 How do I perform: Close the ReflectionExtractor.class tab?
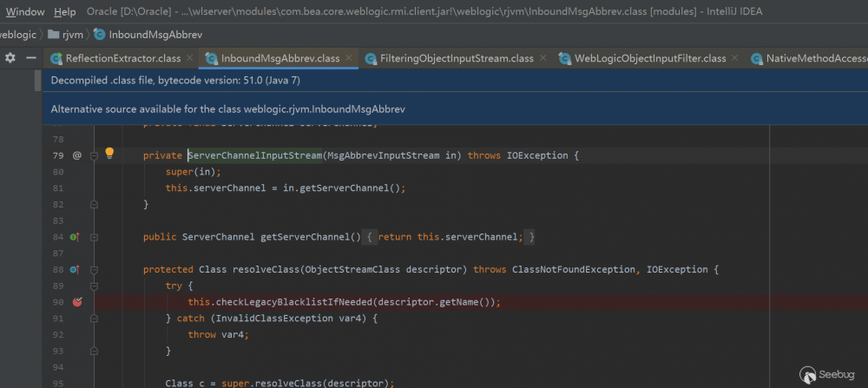[x=190, y=57]
